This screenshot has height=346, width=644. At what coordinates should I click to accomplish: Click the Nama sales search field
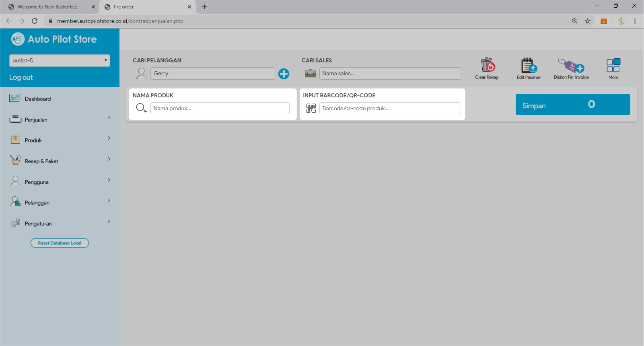390,74
